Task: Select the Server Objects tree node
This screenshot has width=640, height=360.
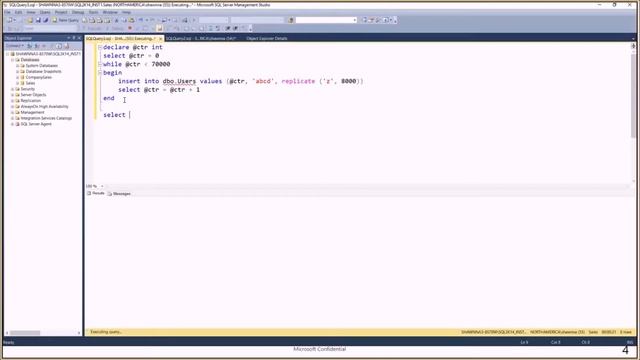Action: [x=33, y=95]
